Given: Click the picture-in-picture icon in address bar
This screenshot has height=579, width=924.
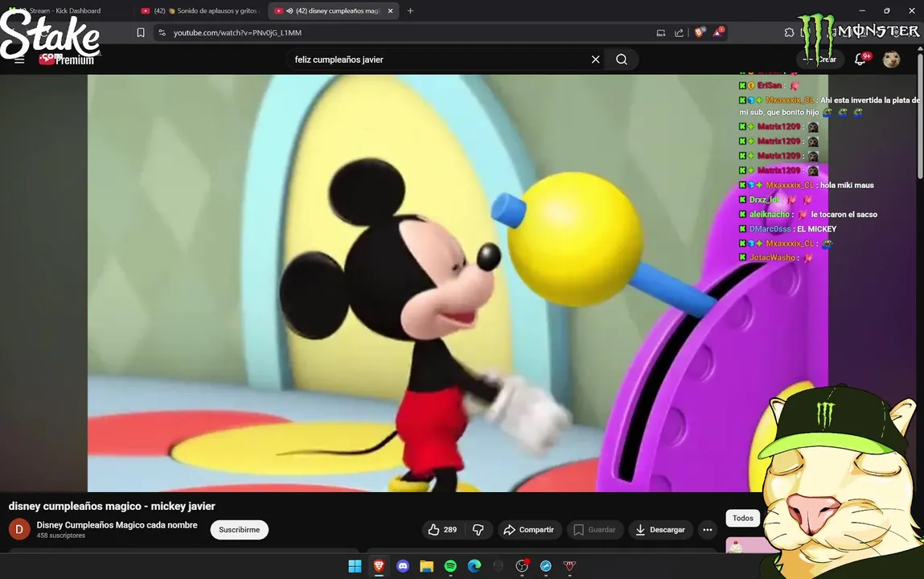Looking at the screenshot, I should [660, 32].
